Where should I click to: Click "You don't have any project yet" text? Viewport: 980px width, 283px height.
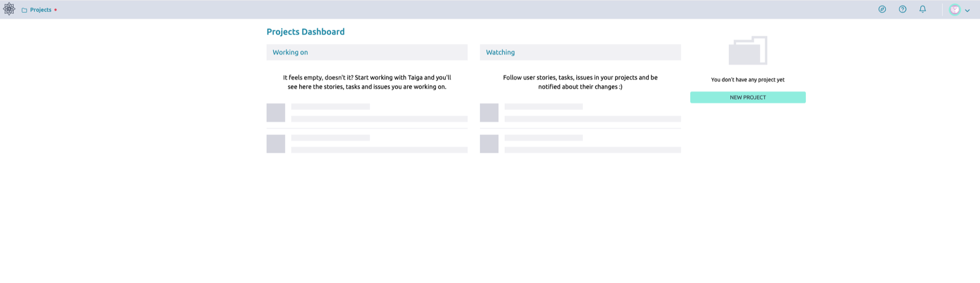[747, 80]
